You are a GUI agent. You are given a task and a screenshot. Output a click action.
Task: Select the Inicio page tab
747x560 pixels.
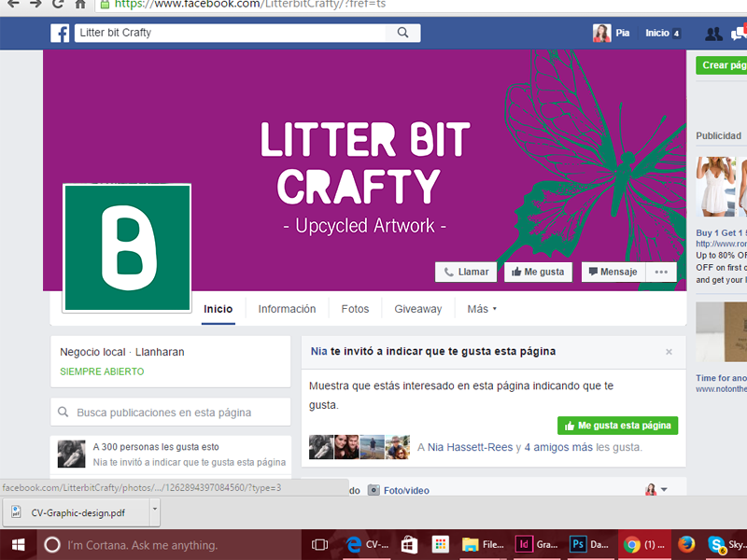[x=218, y=309]
